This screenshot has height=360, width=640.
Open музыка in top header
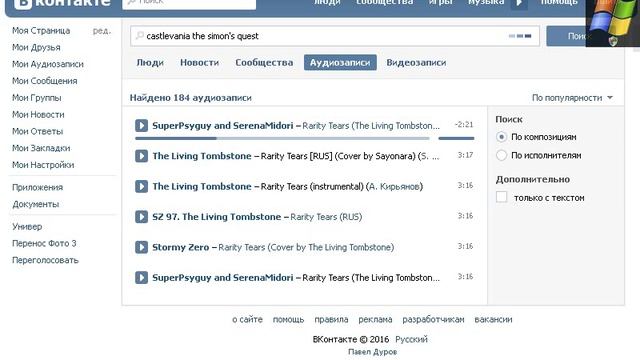click(x=486, y=2)
